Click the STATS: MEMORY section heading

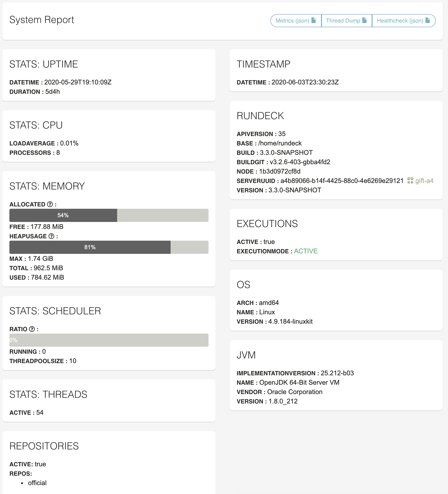pyautogui.click(x=47, y=186)
